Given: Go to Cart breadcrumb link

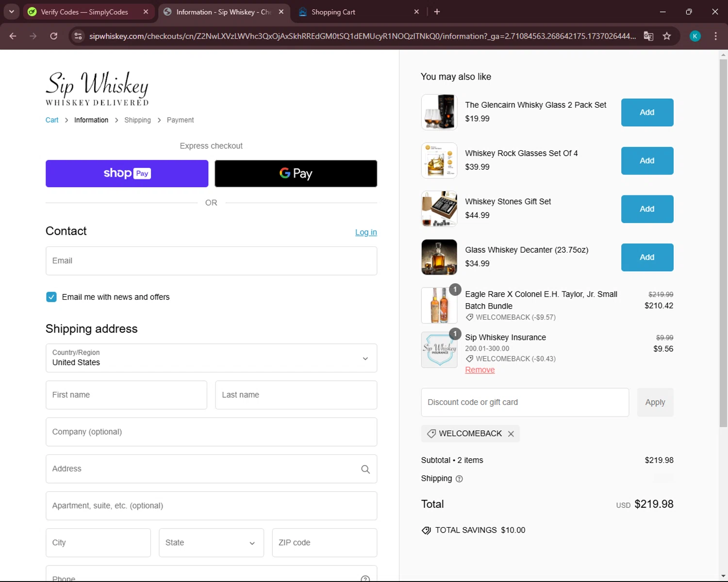Looking at the screenshot, I should [52, 120].
